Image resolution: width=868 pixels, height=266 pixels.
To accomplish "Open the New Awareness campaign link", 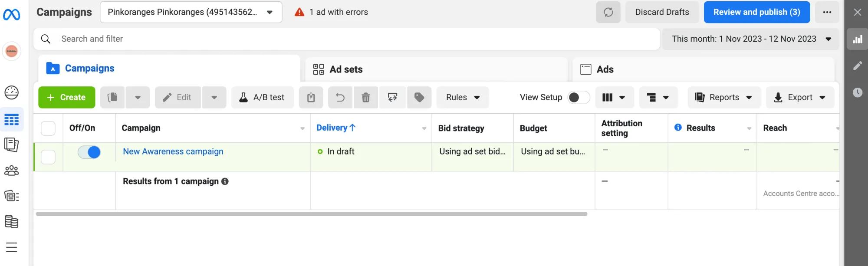I will pyautogui.click(x=173, y=151).
